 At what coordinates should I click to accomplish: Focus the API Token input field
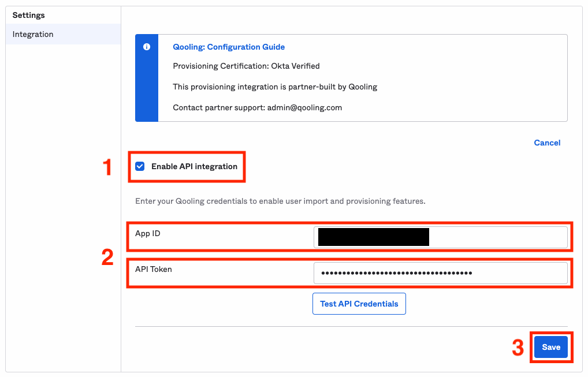[x=441, y=273]
